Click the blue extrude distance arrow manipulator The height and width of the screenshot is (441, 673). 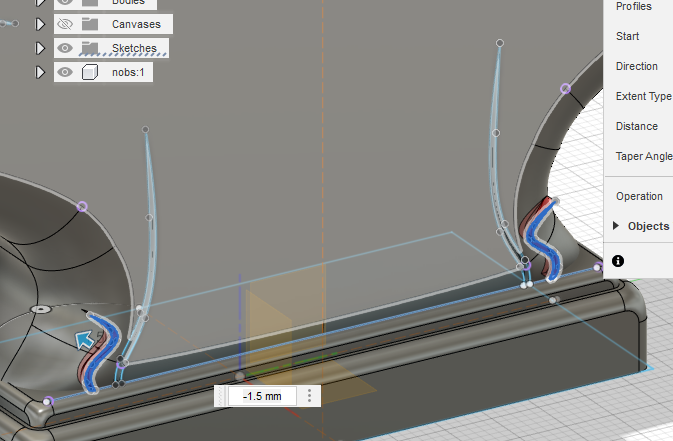(85, 340)
